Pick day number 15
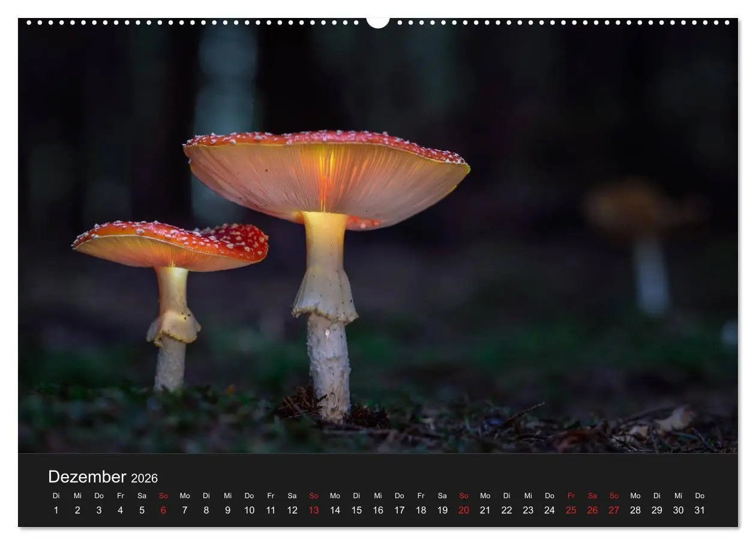The height and width of the screenshot is (545, 756). coord(356,510)
